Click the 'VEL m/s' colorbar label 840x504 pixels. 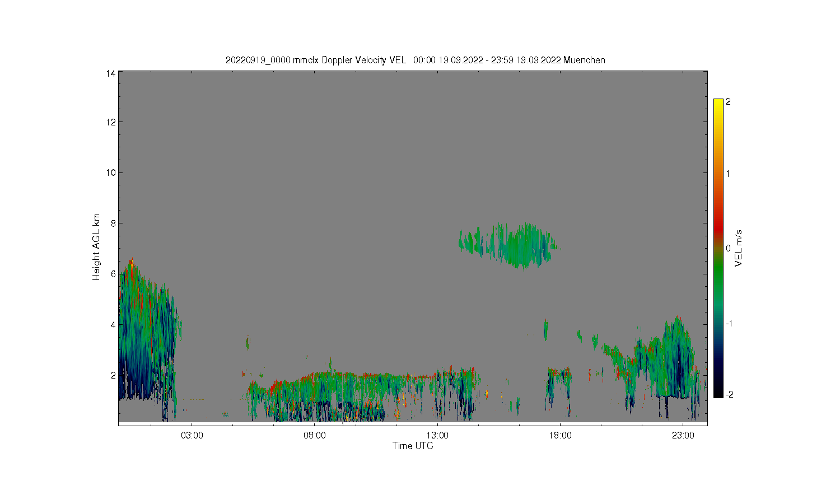[739, 248]
